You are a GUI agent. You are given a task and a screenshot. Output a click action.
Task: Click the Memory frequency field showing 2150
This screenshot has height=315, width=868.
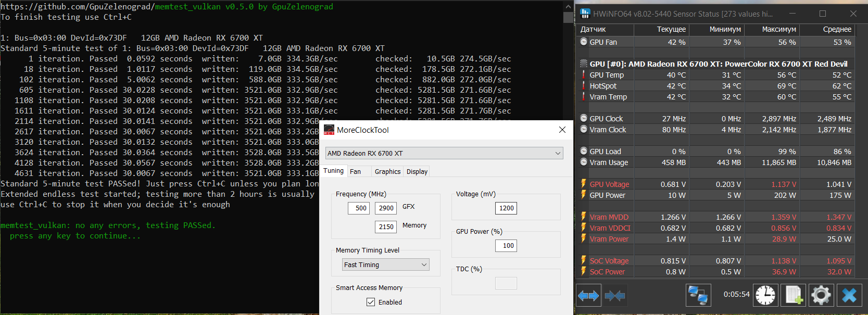(386, 226)
